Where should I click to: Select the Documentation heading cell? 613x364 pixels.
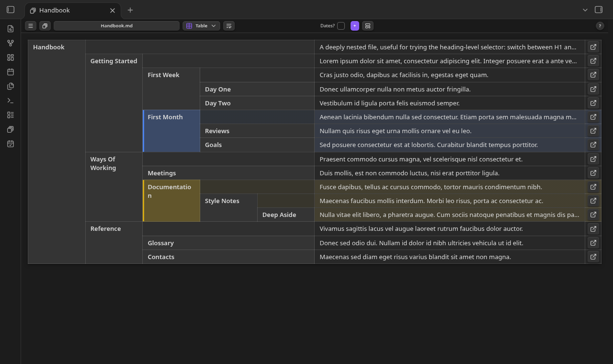(x=171, y=201)
